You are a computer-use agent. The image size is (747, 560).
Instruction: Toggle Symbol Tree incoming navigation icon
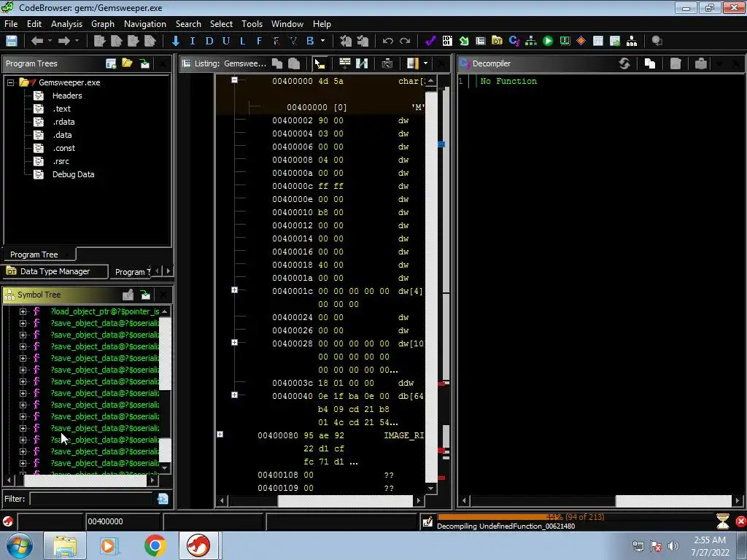coord(145,295)
